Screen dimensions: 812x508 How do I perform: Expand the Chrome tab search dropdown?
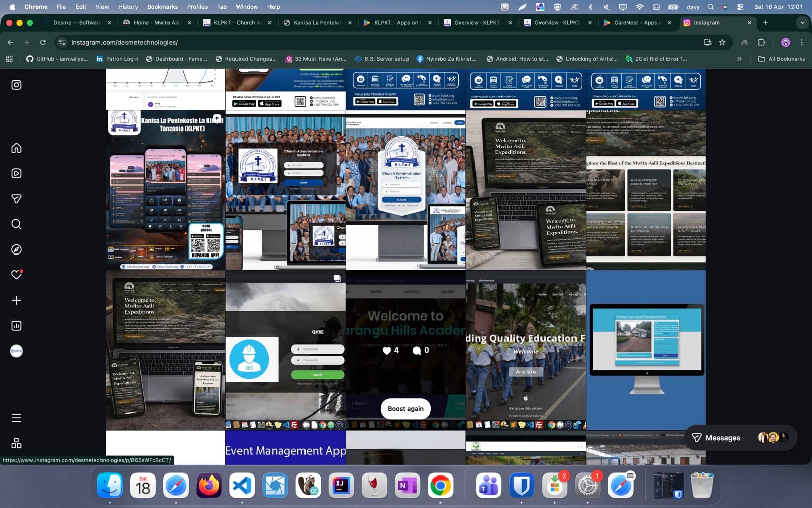pyautogui.click(x=802, y=23)
